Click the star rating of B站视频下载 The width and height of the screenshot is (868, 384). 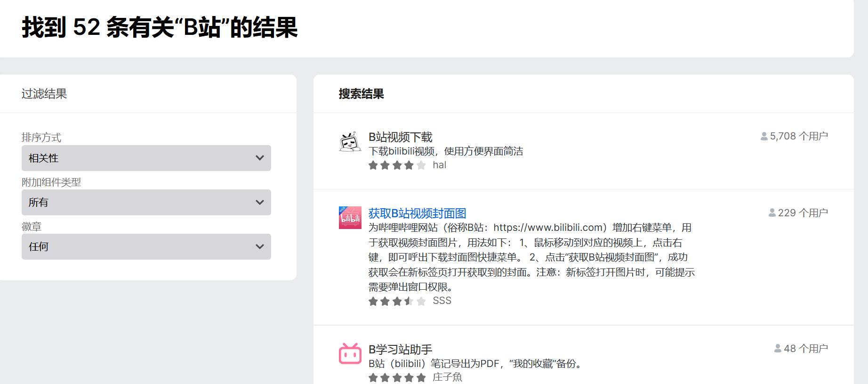[397, 165]
